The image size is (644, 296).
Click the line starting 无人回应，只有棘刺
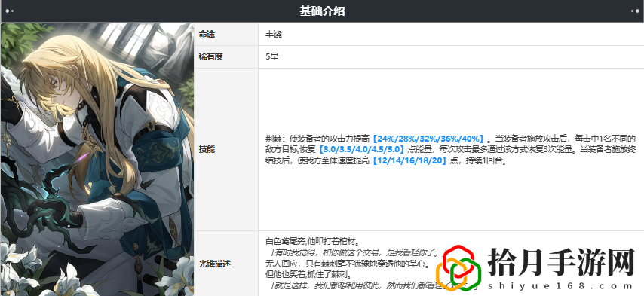point(348,263)
